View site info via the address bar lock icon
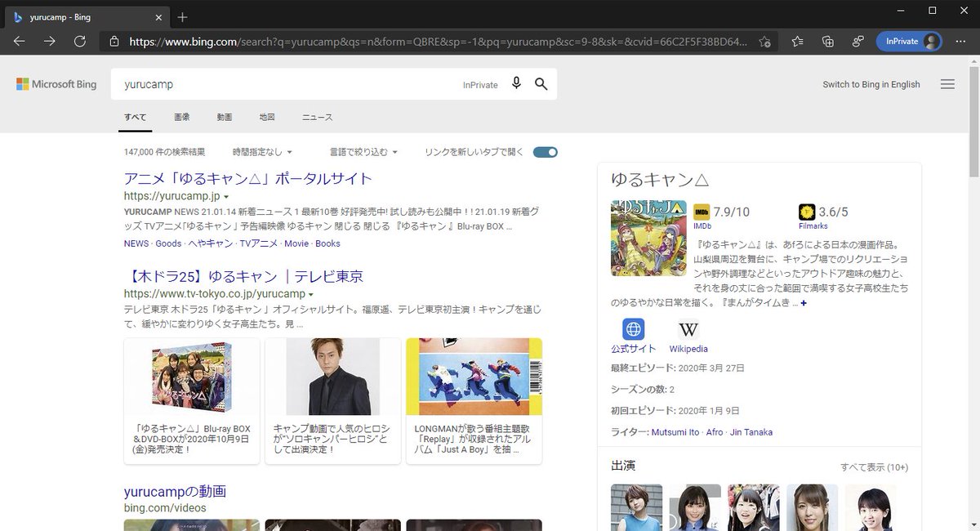Viewport: 980px width, 531px height. (114, 41)
